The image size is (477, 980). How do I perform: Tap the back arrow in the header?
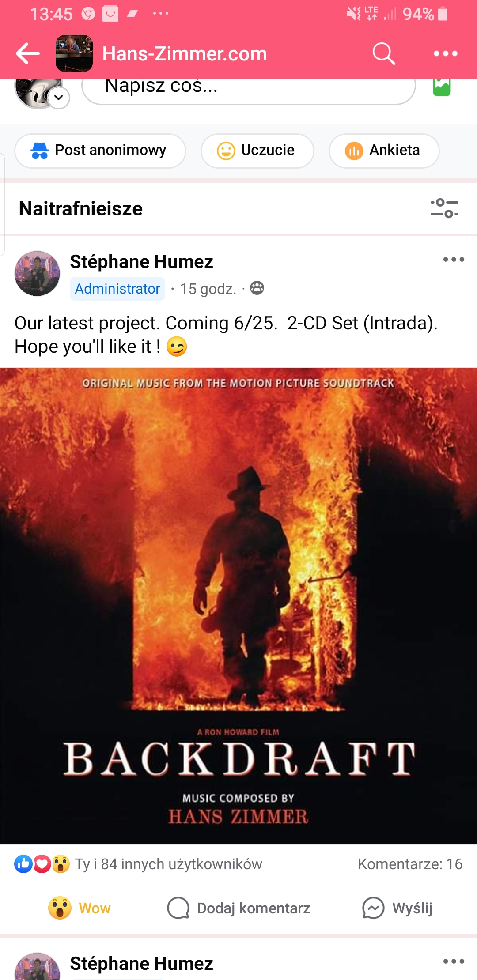pos(28,53)
